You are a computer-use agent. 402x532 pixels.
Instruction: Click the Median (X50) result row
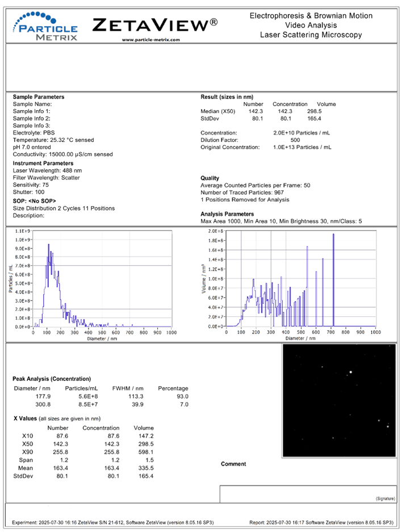click(261, 111)
